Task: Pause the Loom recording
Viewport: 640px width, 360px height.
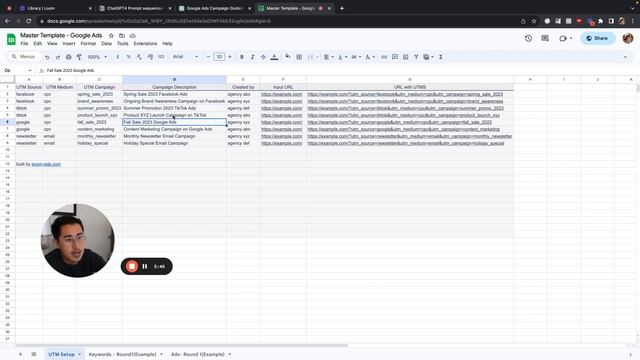Action: click(144, 267)
